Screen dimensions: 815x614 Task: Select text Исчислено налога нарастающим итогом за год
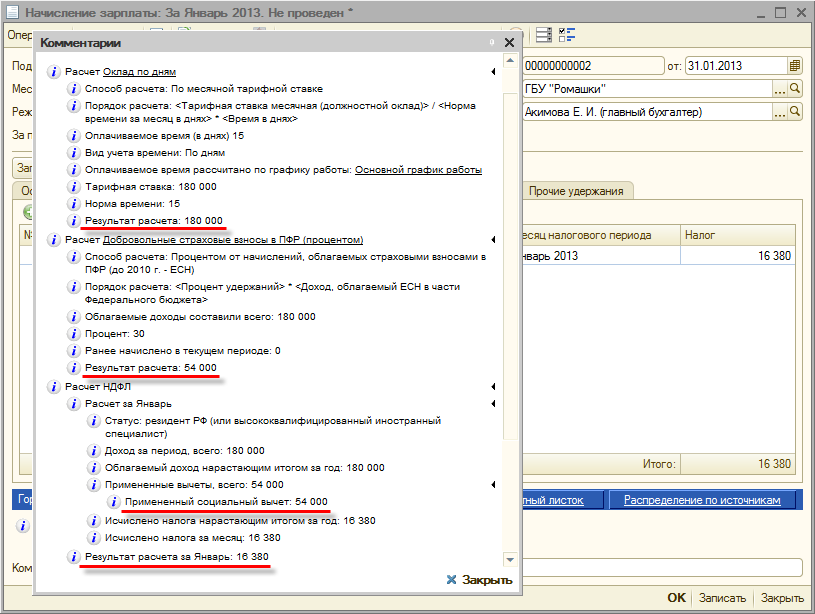222,521
